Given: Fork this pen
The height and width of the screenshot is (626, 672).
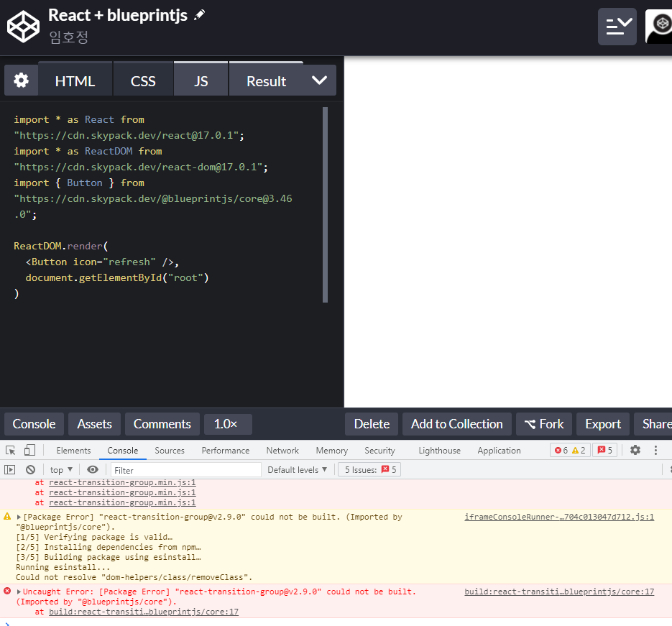Looking at the screenshot, I should [544, 424].
